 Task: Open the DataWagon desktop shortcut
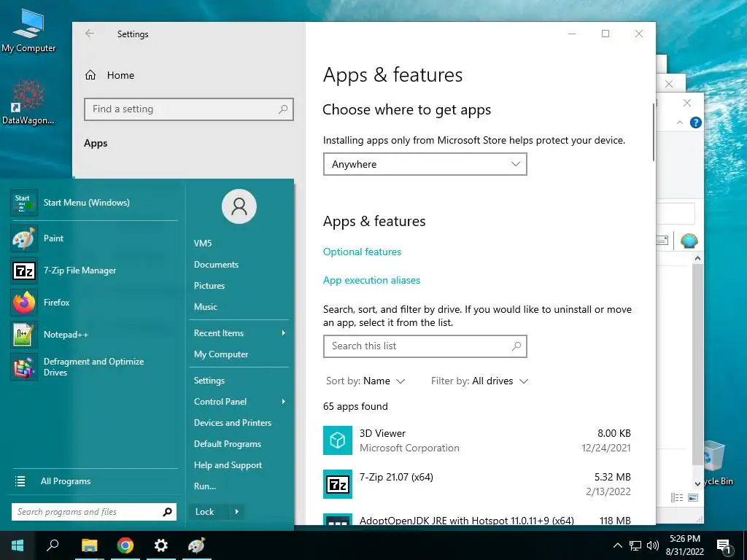point(28,102)
